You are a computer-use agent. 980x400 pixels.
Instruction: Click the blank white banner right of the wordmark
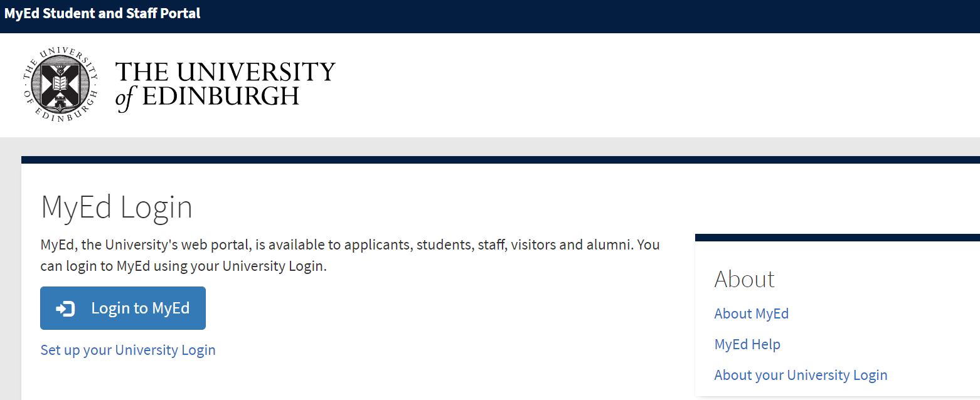[652, 85]
